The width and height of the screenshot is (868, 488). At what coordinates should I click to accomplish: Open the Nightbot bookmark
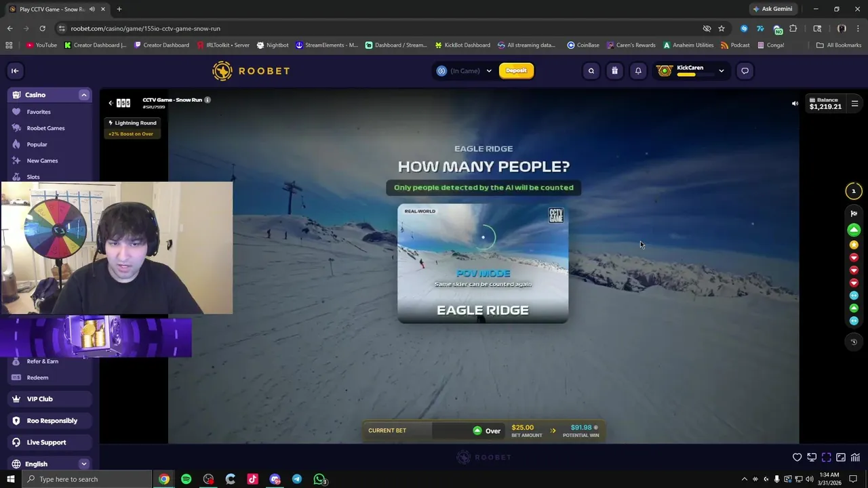click(x=273, y=45)
